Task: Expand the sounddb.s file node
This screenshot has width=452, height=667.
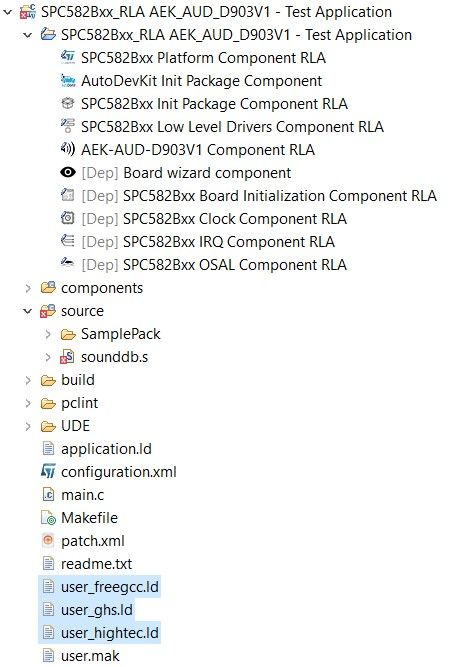Action: click(48, 357)
